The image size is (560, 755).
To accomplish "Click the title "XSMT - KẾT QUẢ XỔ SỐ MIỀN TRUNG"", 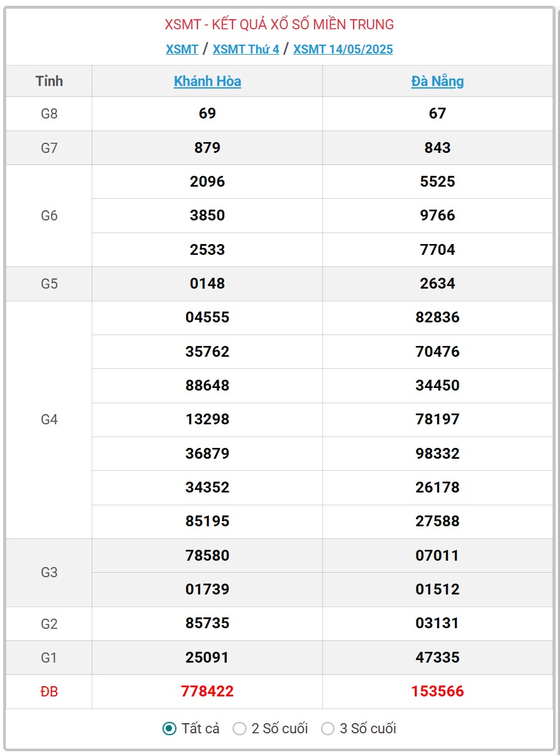I will pyautogui.click(x=279, y=24).
